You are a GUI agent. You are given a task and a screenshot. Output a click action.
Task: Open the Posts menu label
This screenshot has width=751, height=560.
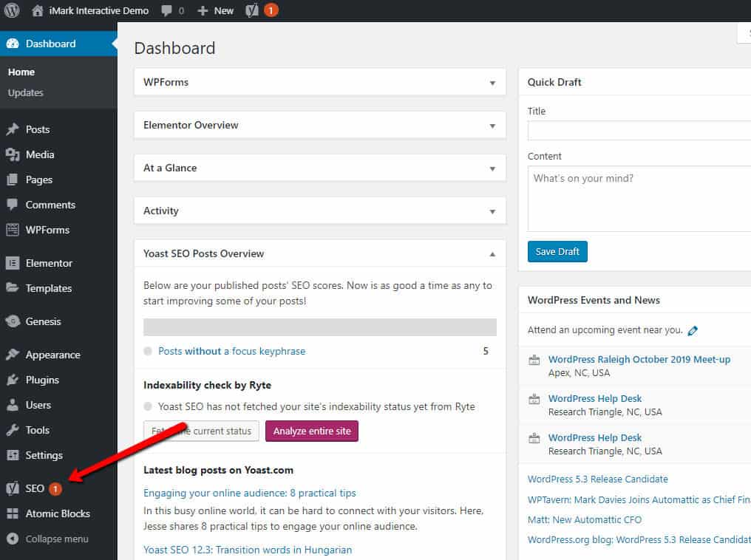click(38, 129)
